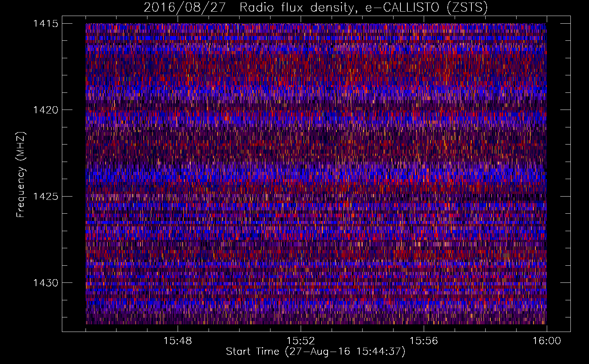Select the 1415 frequency axis label

46,24
